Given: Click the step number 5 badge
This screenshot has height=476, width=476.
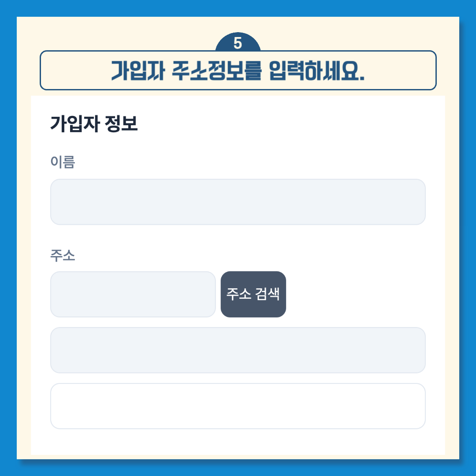Looking at the screenshot, I should coord(238,43).
